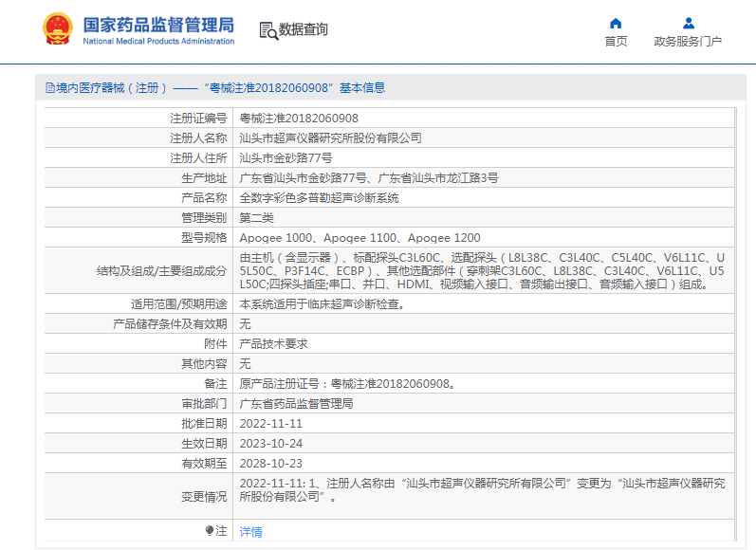Click the 国家药品监督管理局 title
Viewport: 756px width, 550px height.
[158, 25]
